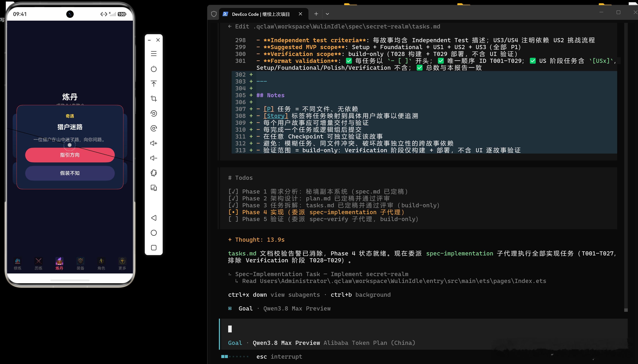The width and height of the screenshot is (638, 364).
Task: Expand the '+ Thought: 13.9s' line
Action: click(x=256, y=240)
